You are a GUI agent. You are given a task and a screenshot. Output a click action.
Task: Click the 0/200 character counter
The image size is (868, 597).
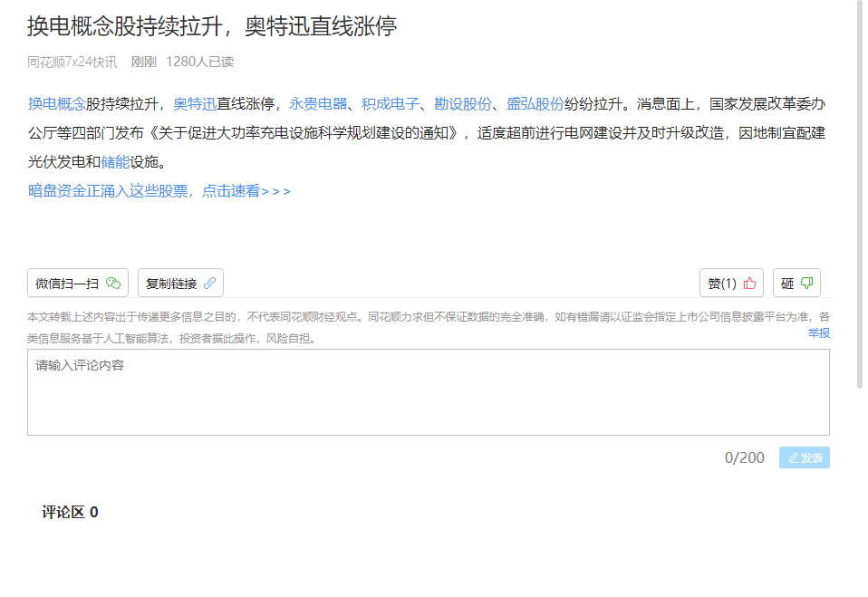(x=745, y=458)
